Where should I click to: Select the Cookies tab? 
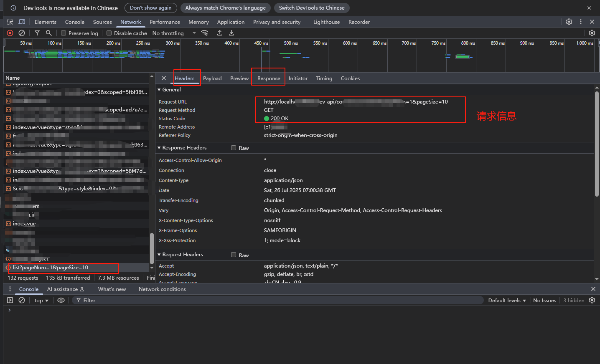350,78
